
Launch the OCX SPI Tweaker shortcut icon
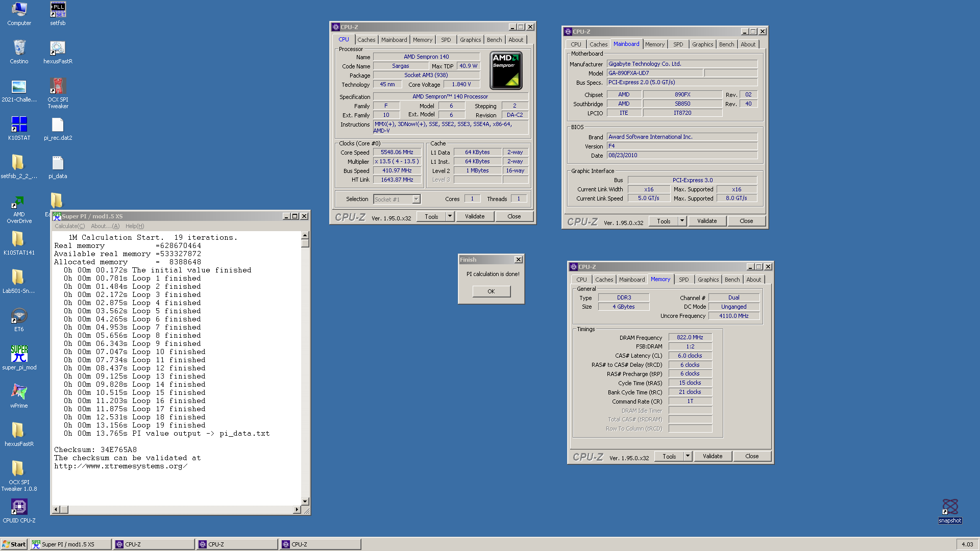(58, 93)
